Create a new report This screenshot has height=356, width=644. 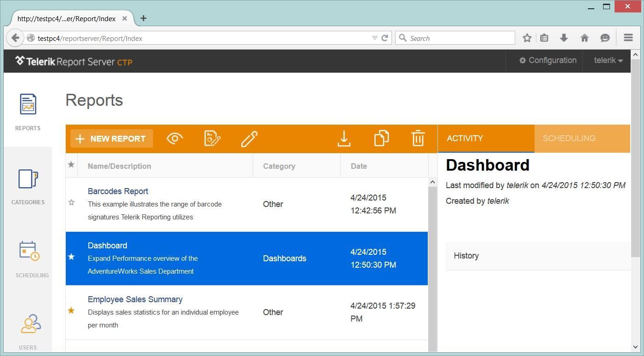[x=111, y=138]
